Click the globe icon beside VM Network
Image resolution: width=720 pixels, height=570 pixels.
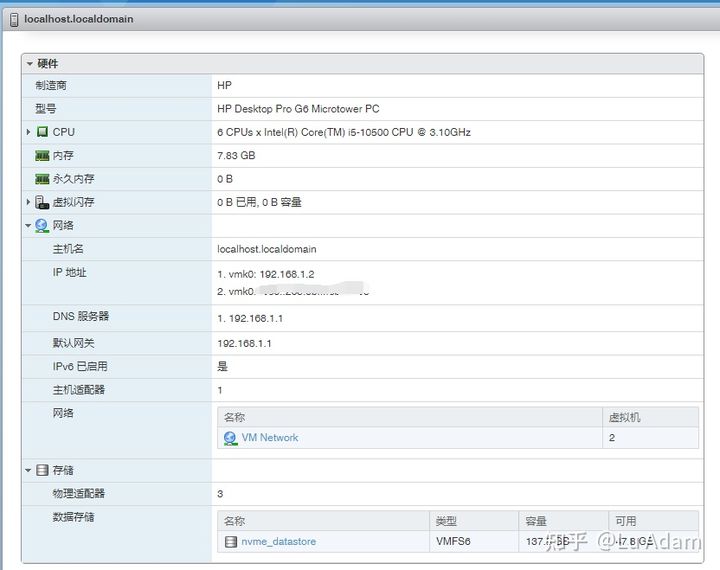click(230, 438)
